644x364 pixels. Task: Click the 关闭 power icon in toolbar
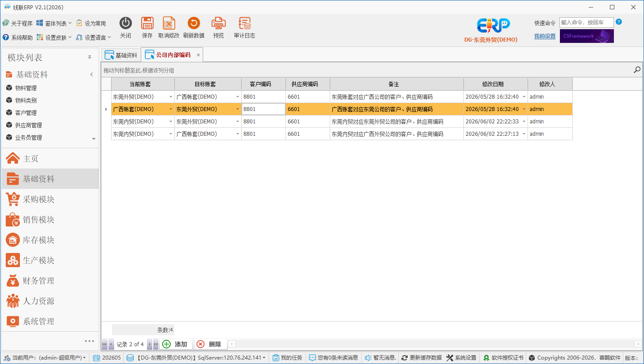(x=126, y=23)
